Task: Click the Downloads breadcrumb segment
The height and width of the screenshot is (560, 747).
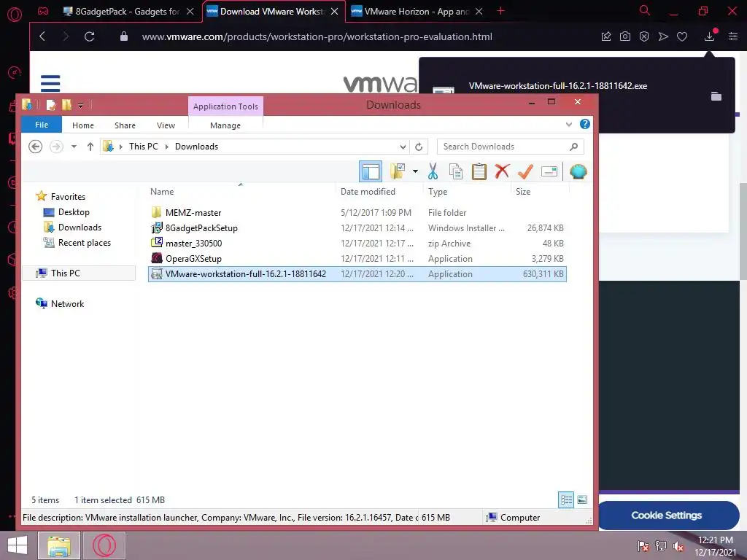Action: click(x=196, y=147)
